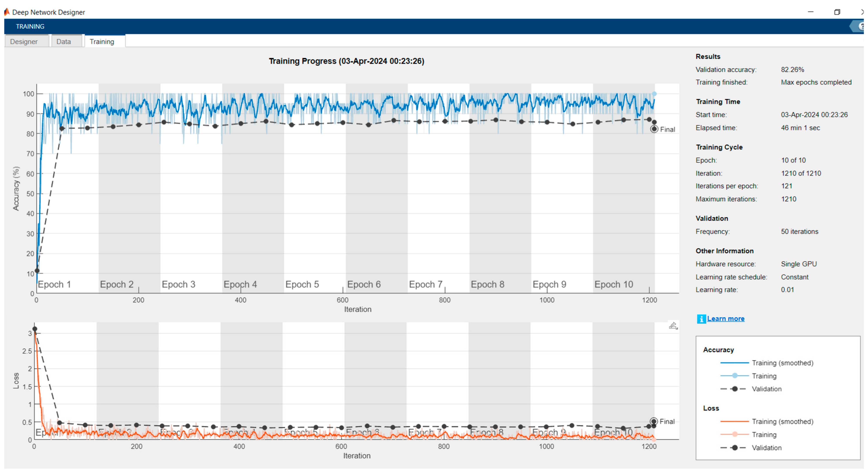This screenshot has height=476, width=868.
Task: Minimize the Deep Network Designer window
Action: (810, 12)
